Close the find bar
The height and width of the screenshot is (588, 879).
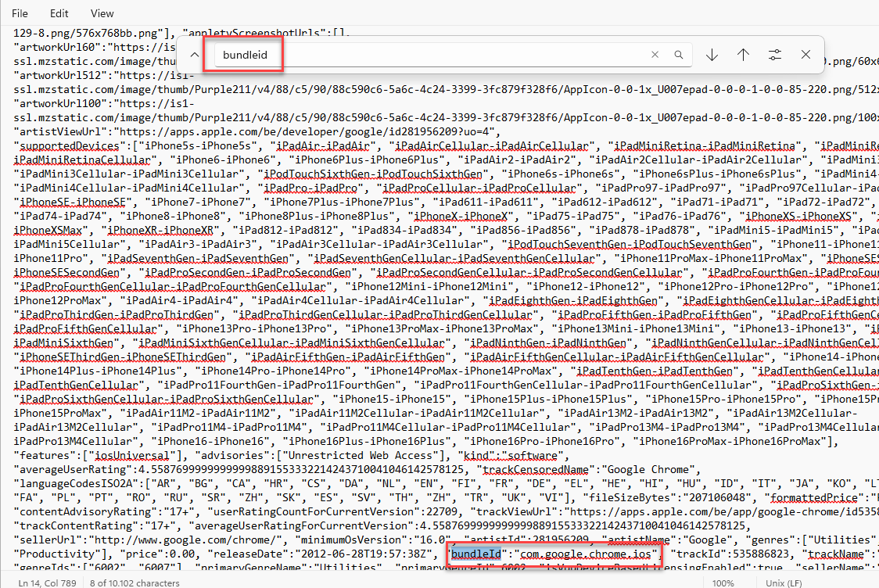(x=805, y=55)
